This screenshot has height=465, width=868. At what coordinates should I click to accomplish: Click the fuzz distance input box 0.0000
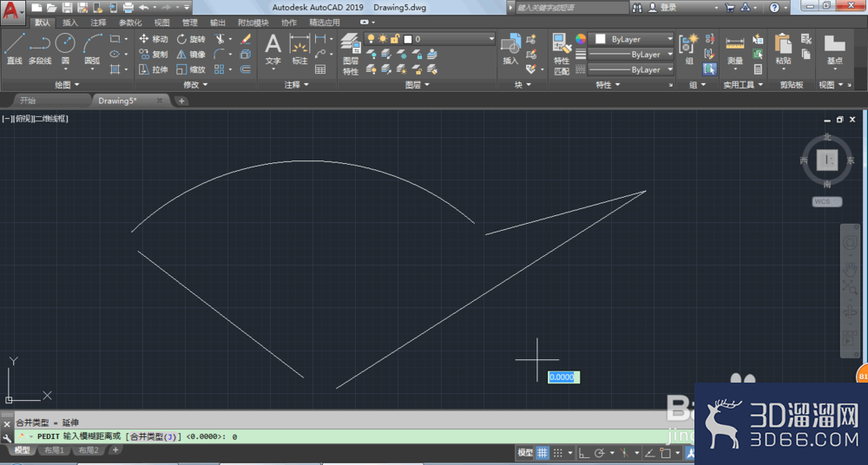tap(564, 377)
